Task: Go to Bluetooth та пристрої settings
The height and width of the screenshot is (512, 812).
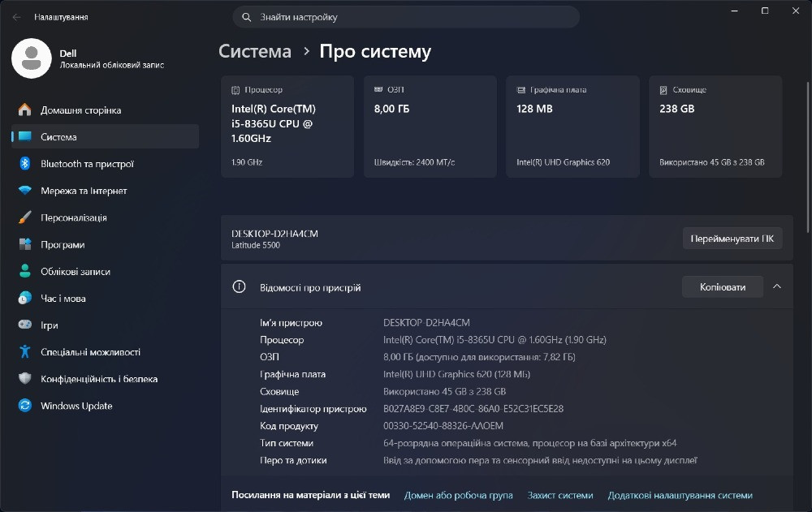Action: click(x=105, y=164)
